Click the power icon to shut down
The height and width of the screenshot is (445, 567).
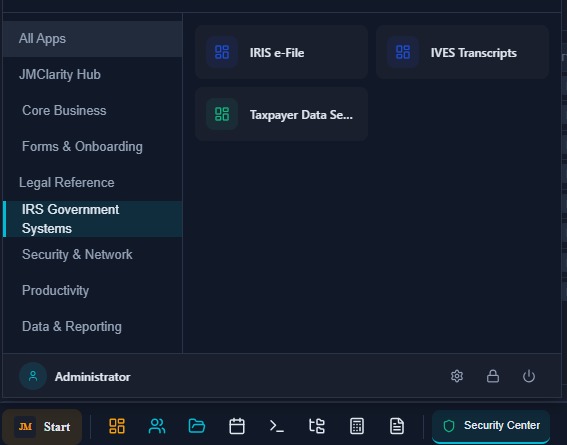pos(529,376)
